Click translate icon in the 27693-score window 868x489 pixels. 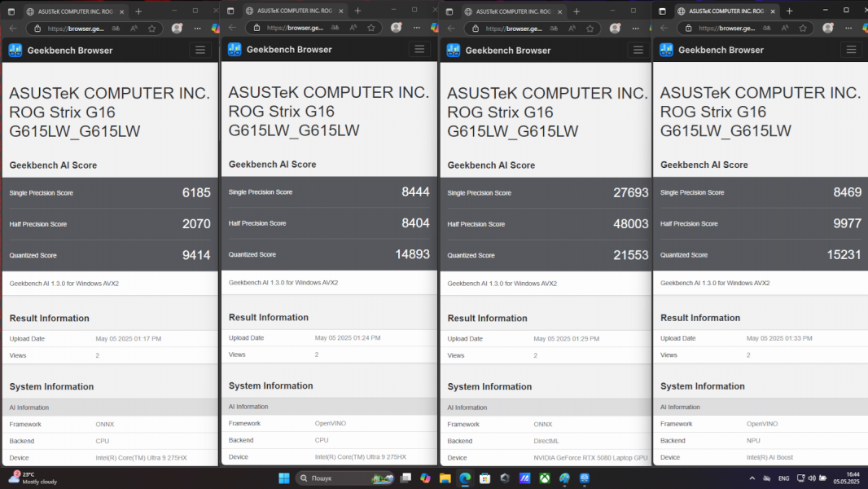coord(554,29)
